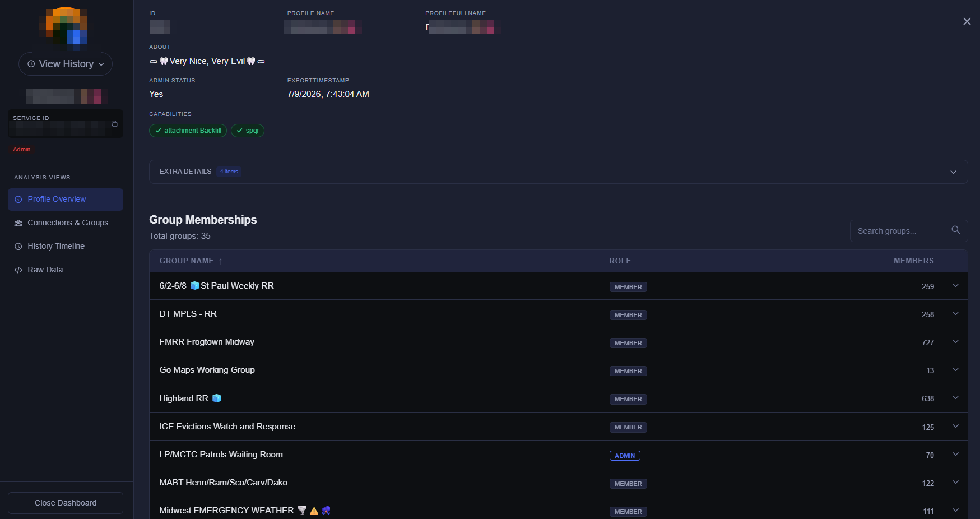Image resolution: width=980 pixels, height=519 pixels.
Task: Click the clock icon in View History button
Action: [x=31, y=64]
